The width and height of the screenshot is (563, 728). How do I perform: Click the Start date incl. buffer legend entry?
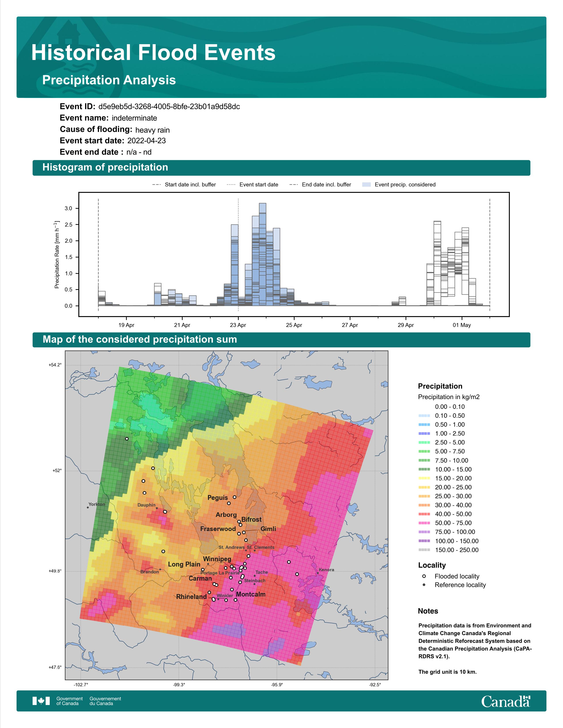184,185
